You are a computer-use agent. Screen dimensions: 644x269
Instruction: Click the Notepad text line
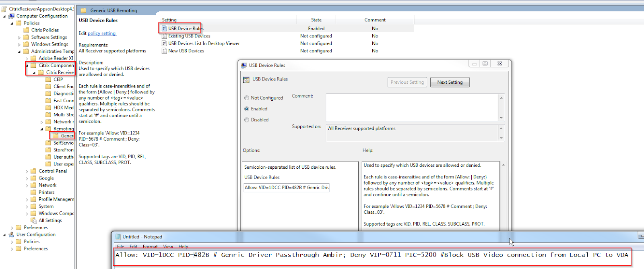pos(372,255)
